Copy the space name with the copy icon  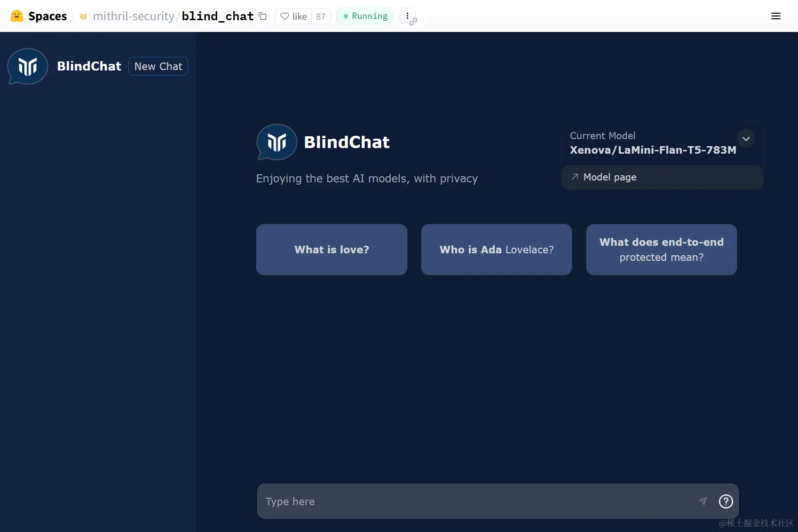pos(263,16)
